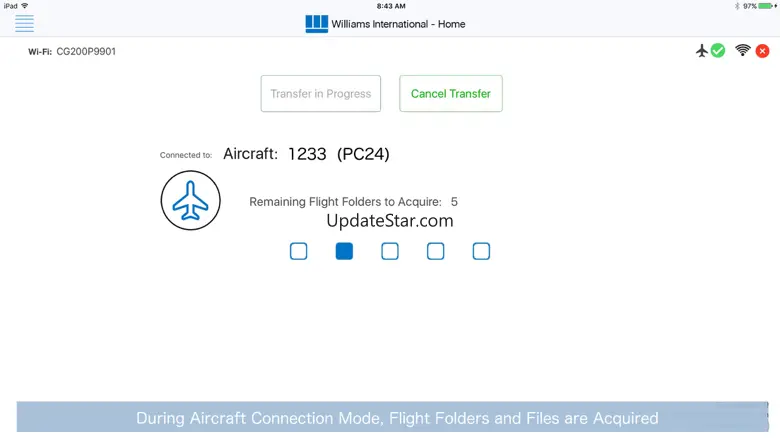Tap the Bluetooth icon in status bar
The image size is (780, 439).
[x=737, y=6]
